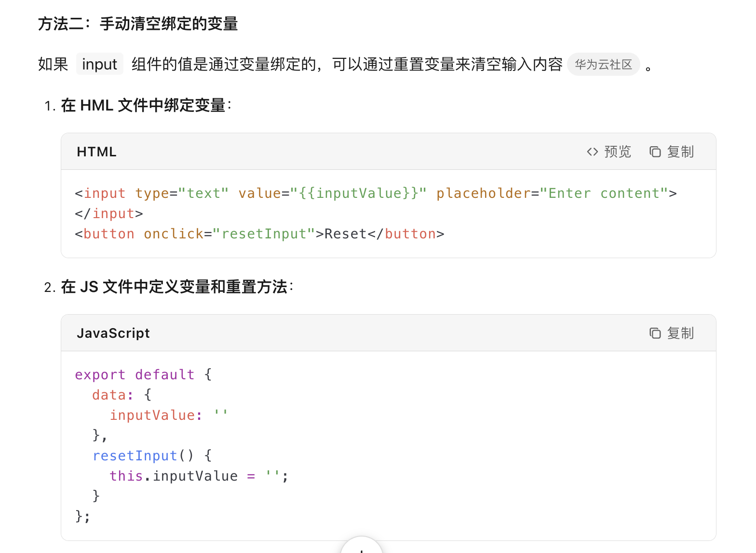Image resolution: width=756 pixels, height=553 pixels.
Task: Click the JavaScript language label in code header
Action: click(113, 333)
